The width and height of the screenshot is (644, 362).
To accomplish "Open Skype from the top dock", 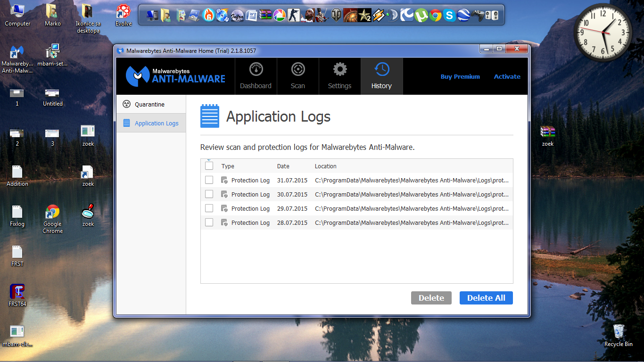I will click(449, 15).
